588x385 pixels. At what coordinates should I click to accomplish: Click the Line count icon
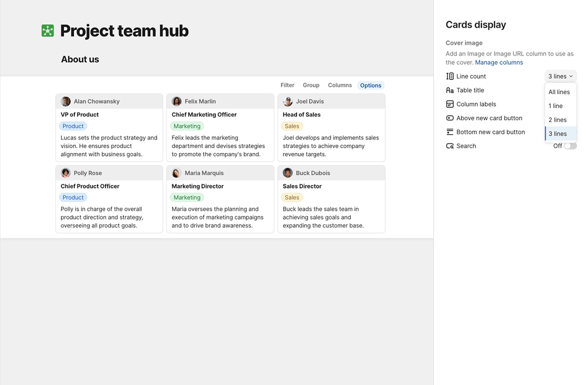pos(450,76)
